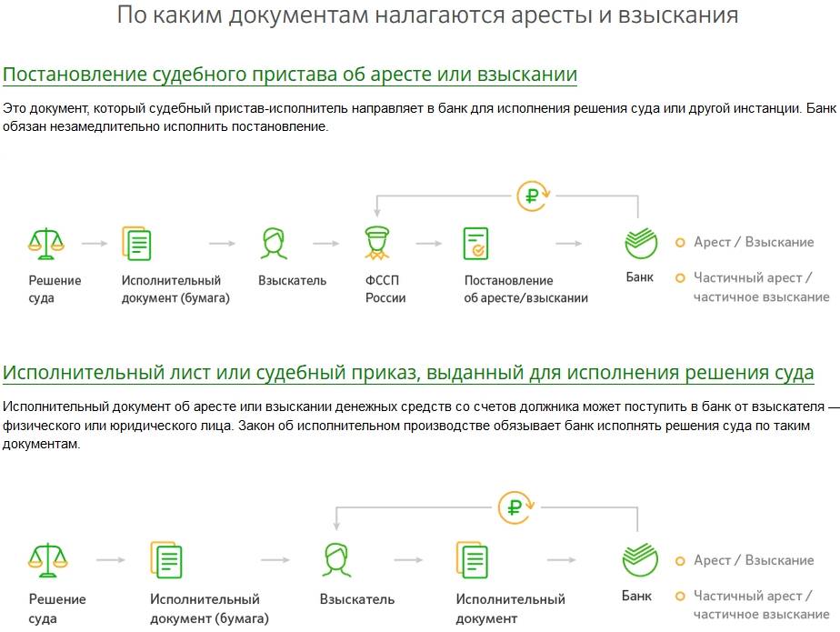Open the 'Постановление судебного пристава об аресте или взыскании' heading link

(290, 74)
